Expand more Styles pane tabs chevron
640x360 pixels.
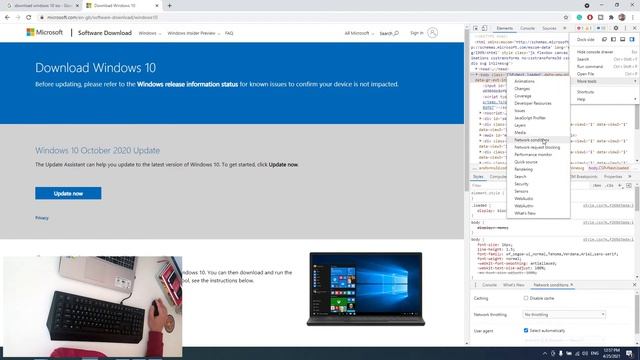click(630, 177)
